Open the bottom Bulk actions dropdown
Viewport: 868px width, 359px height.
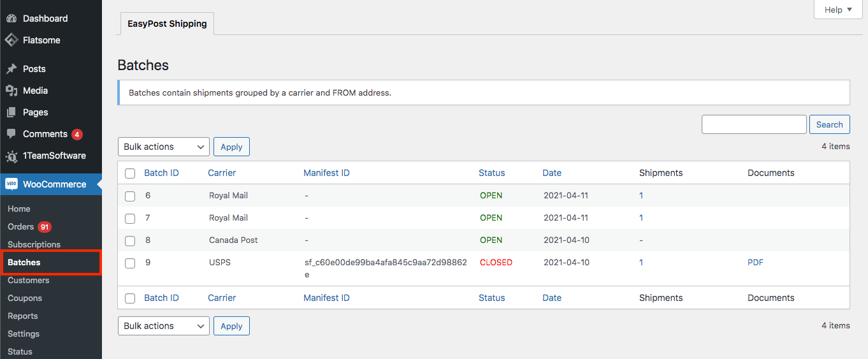[163, 326]
